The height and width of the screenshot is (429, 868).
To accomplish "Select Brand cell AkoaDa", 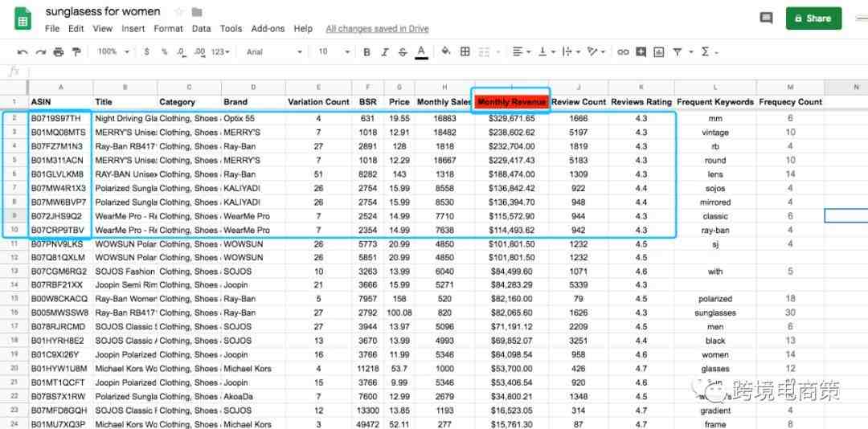I will click(x=253, y=396).
